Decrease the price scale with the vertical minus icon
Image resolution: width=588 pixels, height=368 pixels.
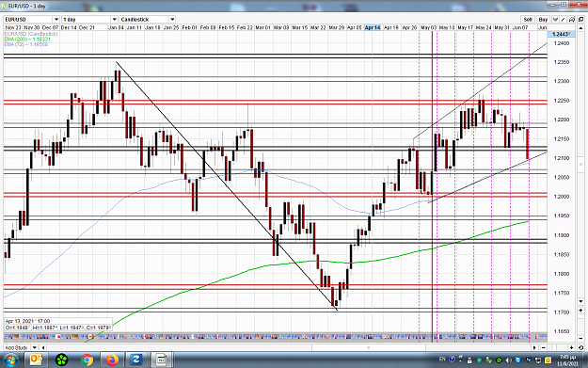580,339
